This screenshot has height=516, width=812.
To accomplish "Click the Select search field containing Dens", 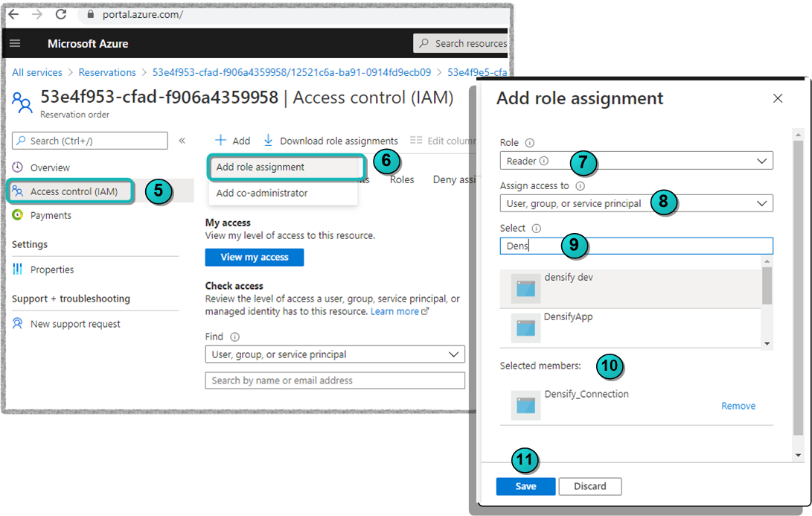I will 636,246.
